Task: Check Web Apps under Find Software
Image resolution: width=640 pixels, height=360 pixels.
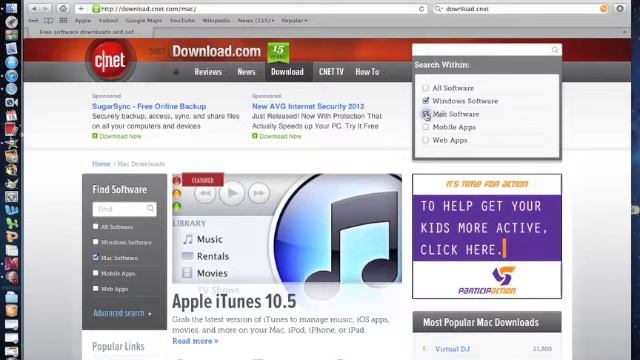Action: (x=96, y=288)
